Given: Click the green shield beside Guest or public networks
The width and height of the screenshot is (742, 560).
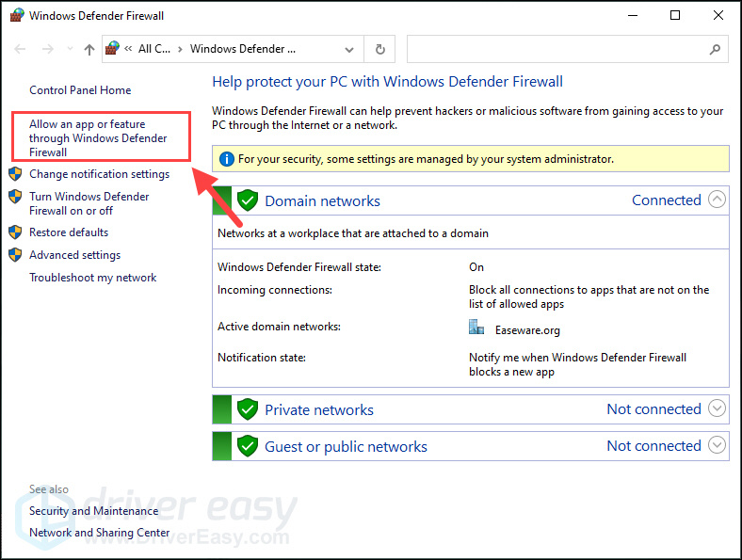Looking at the screenshot, I should tap(248, 446).
